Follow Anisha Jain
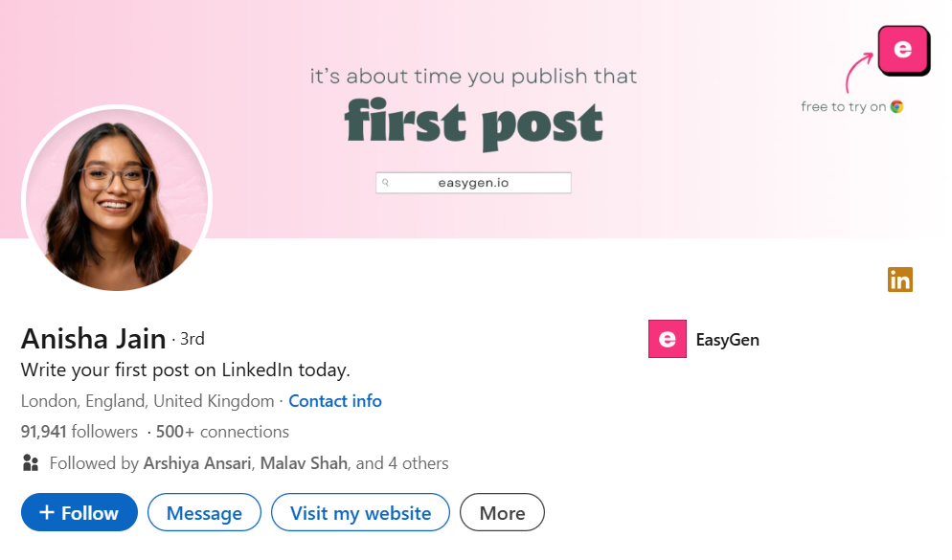Screen dimensions: 952x560 pyautogui.click(x=79, y=513)
